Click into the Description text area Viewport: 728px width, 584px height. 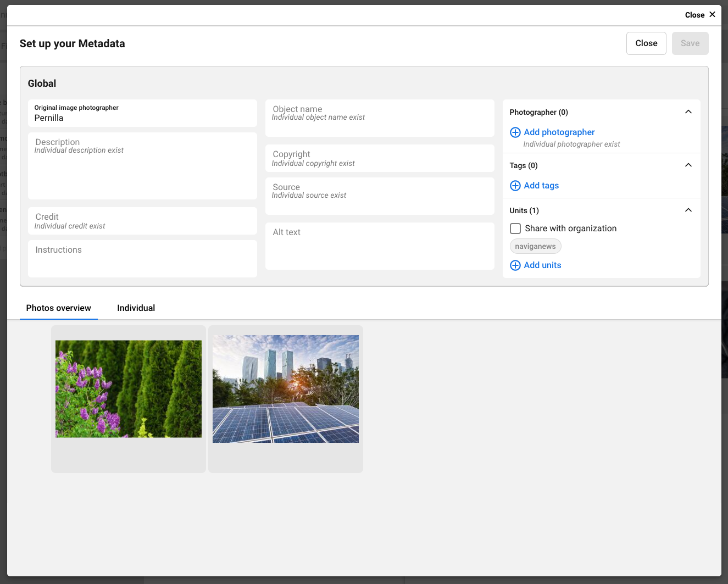142,170
